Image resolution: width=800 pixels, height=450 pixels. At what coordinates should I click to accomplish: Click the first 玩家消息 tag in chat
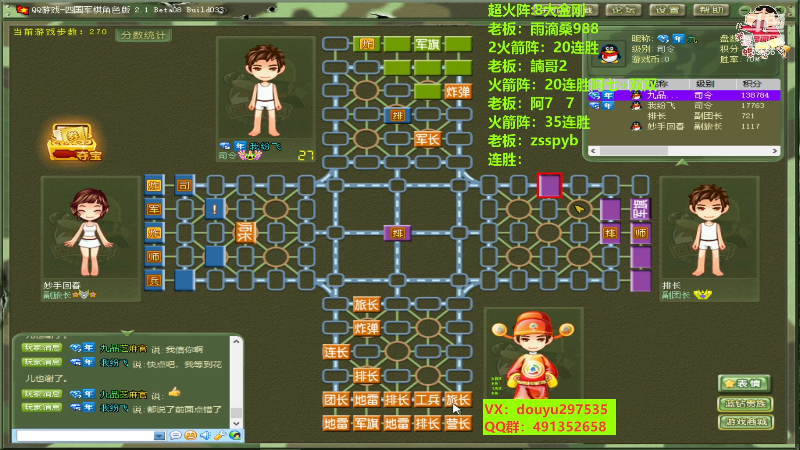[42, 348]
